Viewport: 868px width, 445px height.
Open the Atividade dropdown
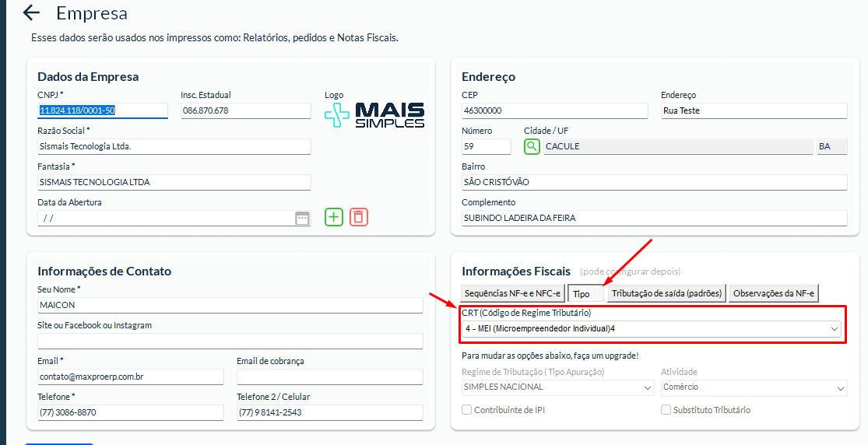[x=754, y=387]
